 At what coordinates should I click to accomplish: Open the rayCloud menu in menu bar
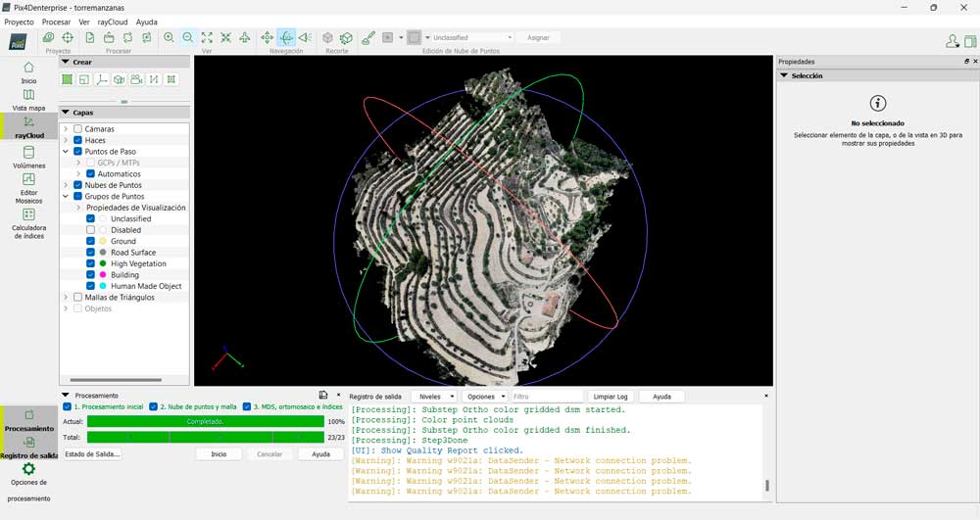112,22
